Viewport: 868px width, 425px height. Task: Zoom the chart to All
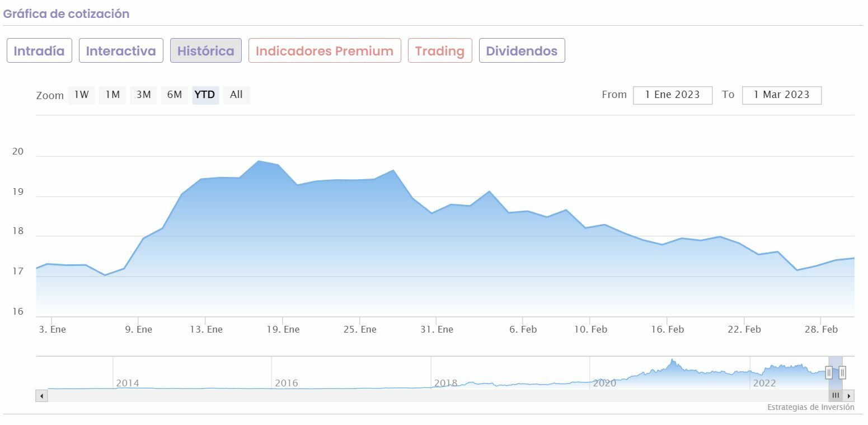click(236, 95)
